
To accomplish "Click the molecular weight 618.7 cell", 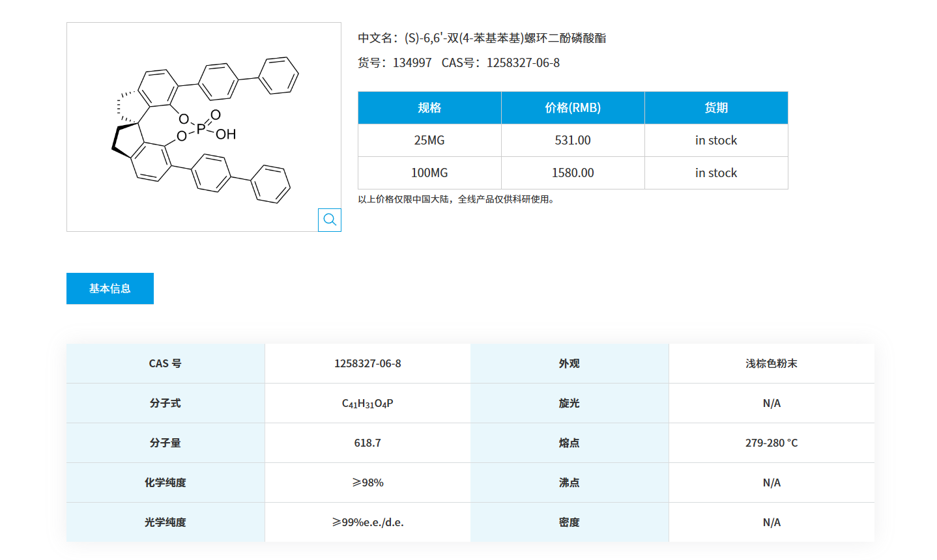I will pyautogui.click(x=367, y=442).
